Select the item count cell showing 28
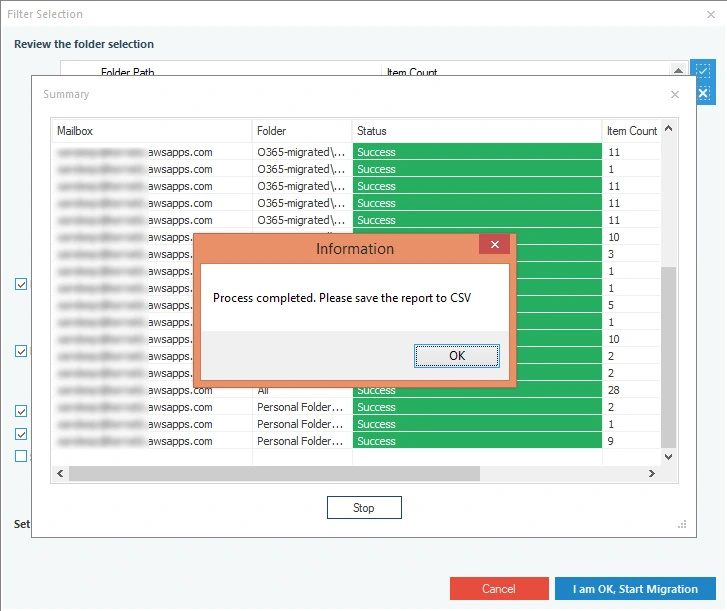Image resolution: width=727 pixels, height=611 pixels. pyautogui.click(x=631, y=390)
